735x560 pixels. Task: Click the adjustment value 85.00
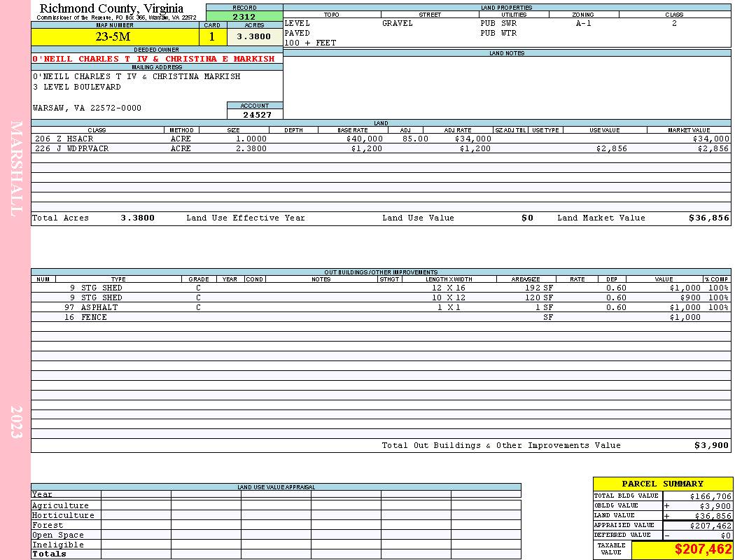pyautogui.click(x=415, y=139)
